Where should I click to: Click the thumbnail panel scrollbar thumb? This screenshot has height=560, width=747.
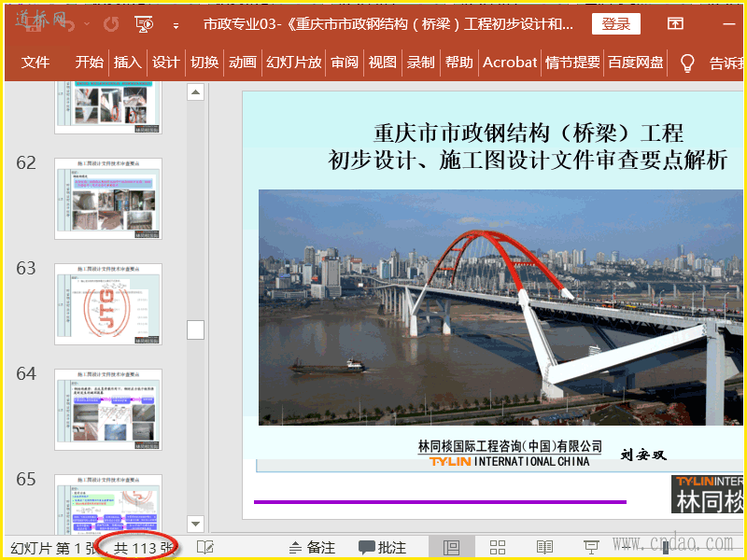(x=195, y=329)
